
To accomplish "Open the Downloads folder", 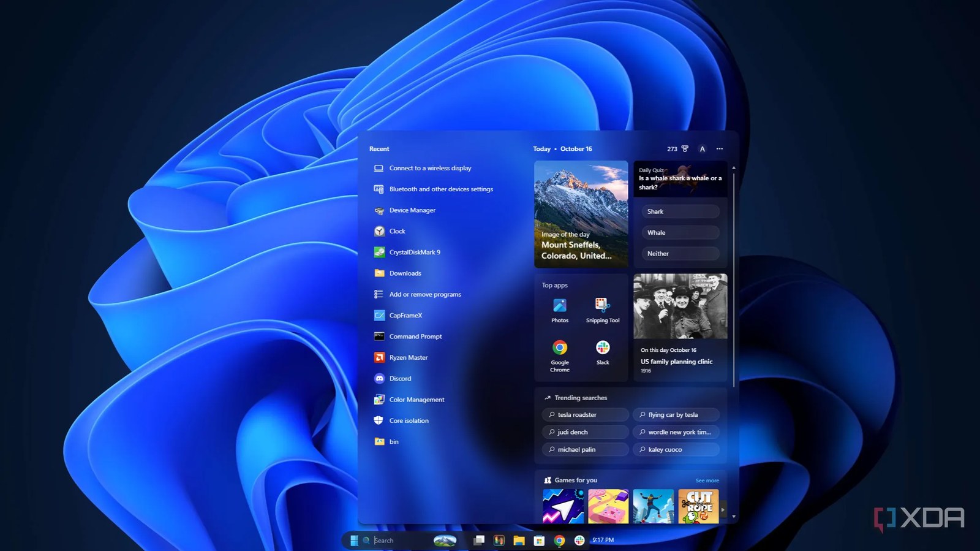I will click(x=398, y=273).
